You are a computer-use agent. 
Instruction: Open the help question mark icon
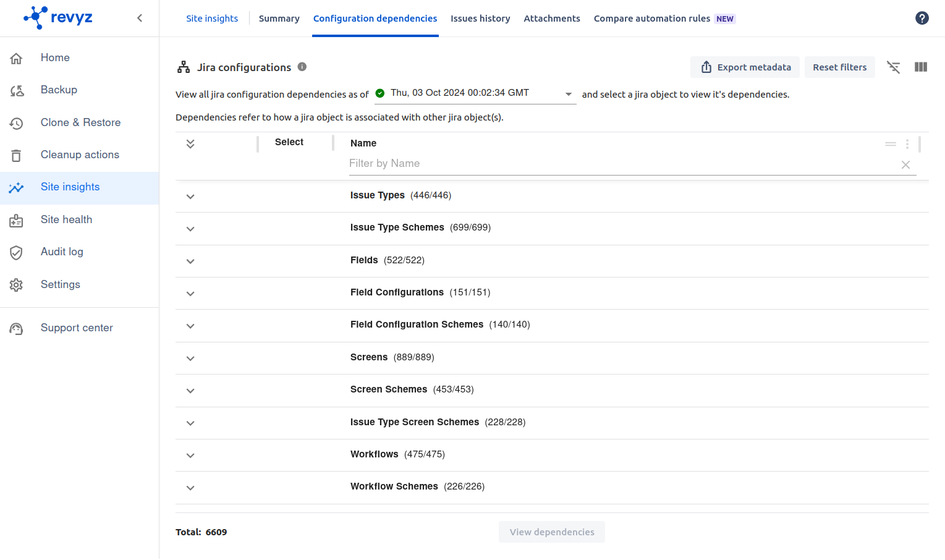922,18
